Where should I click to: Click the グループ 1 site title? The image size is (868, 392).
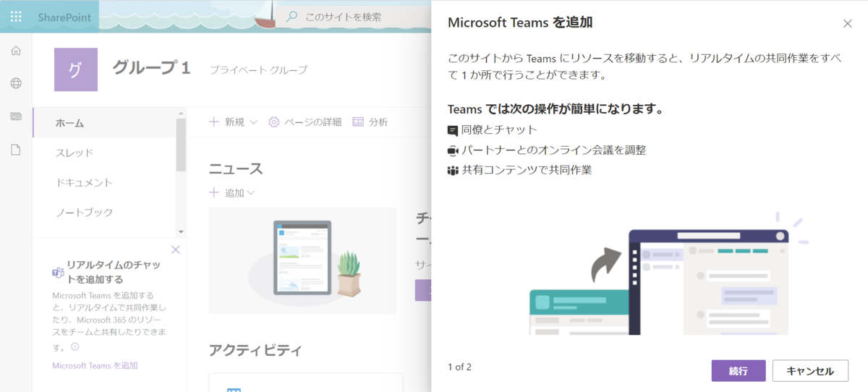[151, 68]
